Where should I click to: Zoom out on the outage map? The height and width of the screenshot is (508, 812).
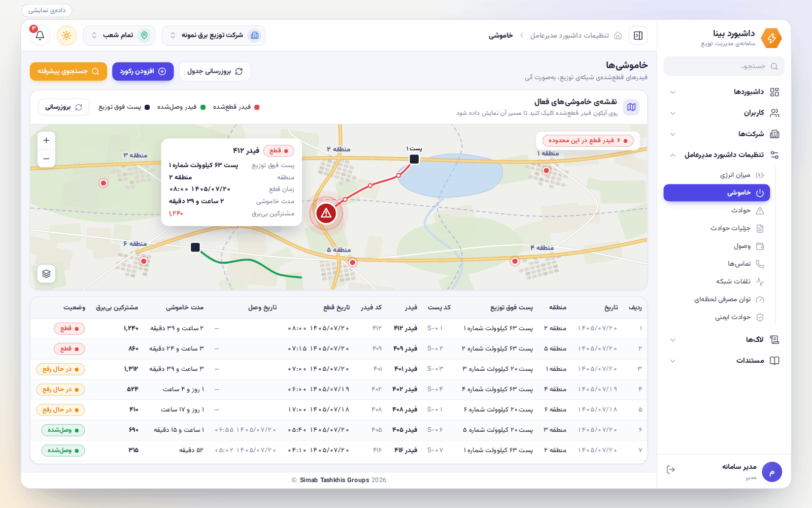pos(46,158)
